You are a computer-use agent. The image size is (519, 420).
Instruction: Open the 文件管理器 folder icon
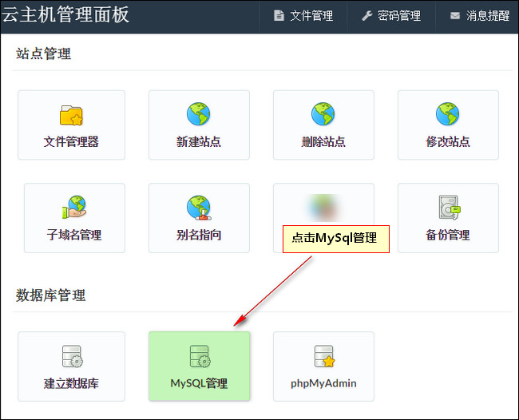[x=71, y=115]
